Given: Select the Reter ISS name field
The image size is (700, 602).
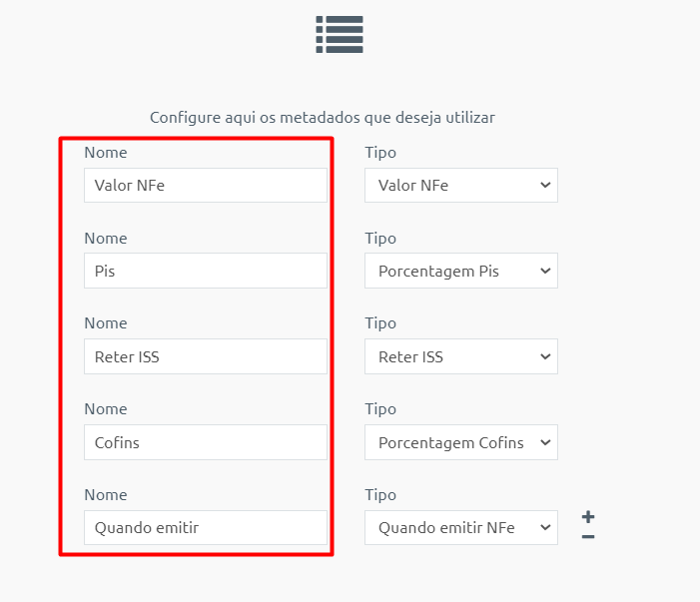Looking at the screenshot, I should 206,356.
